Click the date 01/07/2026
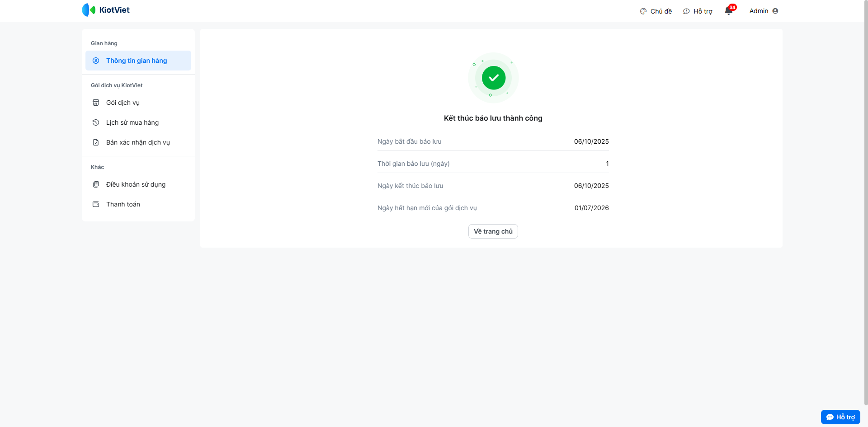This screenshot has width=868, height=427. click(592, 208)
